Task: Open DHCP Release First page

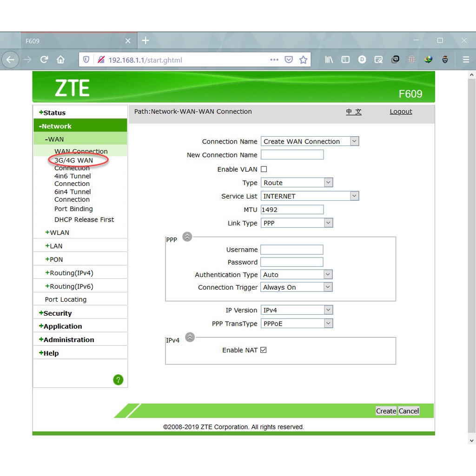Action: [84, 219]
